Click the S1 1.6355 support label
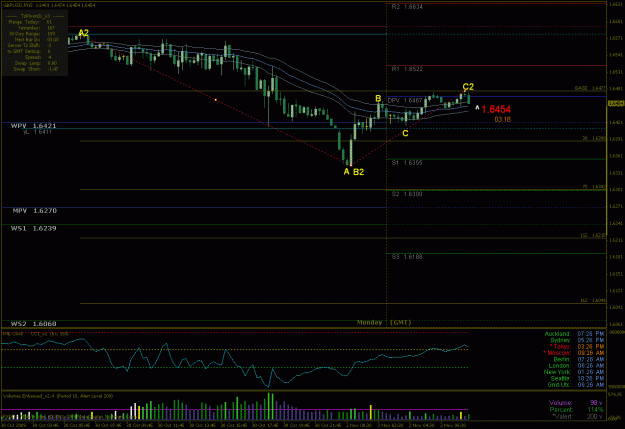This screenshot has width=625, height=429. [407, 163]
